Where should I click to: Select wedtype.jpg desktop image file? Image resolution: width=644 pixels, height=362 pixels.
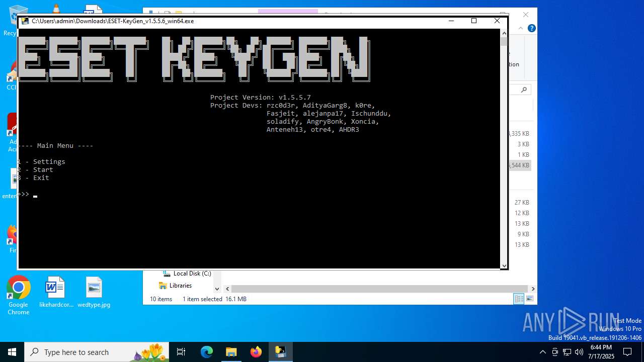[94, 292]
